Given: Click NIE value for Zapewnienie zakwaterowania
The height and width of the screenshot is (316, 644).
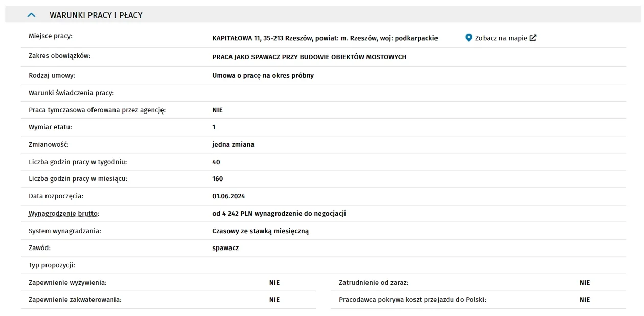Looking at the screenshot, I should click(274, 300).
